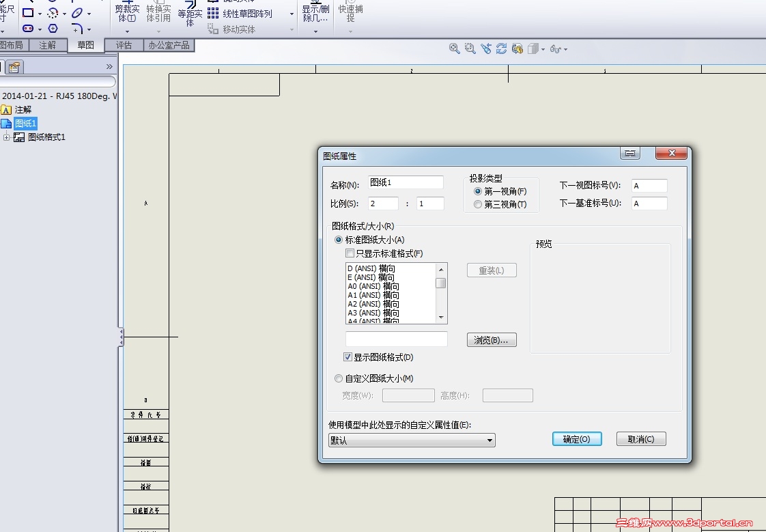This screenshot has height=532, width=766.
Task: Open the Display Style dropdown arrow
Action: tap(543, 49)
